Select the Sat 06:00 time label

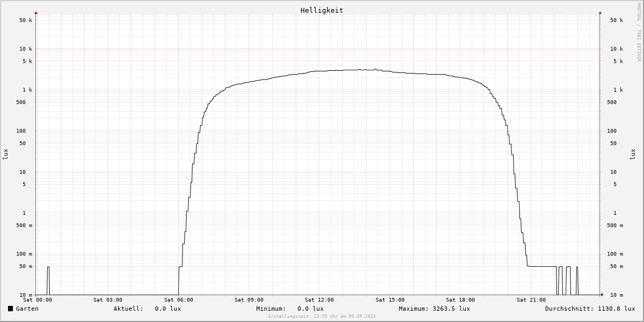(x=179, y=300)
